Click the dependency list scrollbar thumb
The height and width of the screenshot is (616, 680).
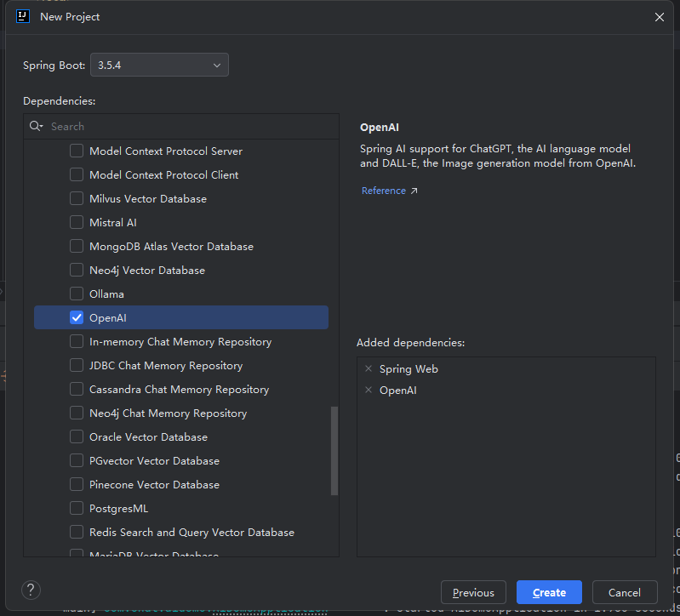tap(334, 451)
